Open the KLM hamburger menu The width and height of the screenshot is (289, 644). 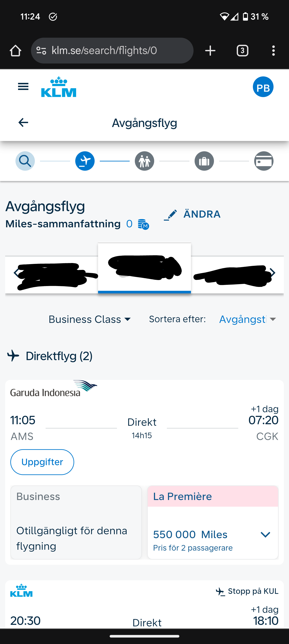pos(23,87)
